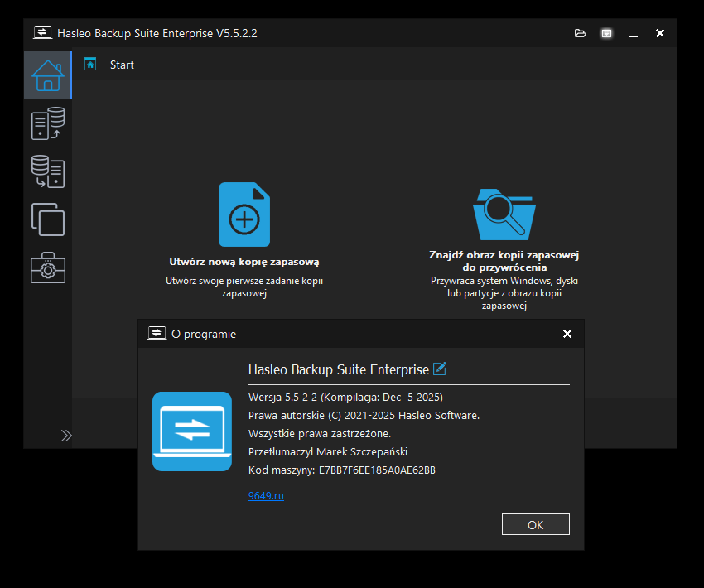The width and height of the screenshot is (704, 588).
Task: Select the Start tab label
Action: point(122,65)
